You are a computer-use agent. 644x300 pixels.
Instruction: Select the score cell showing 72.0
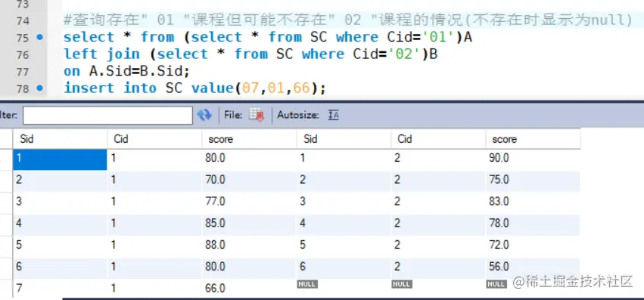coord(533,246)
